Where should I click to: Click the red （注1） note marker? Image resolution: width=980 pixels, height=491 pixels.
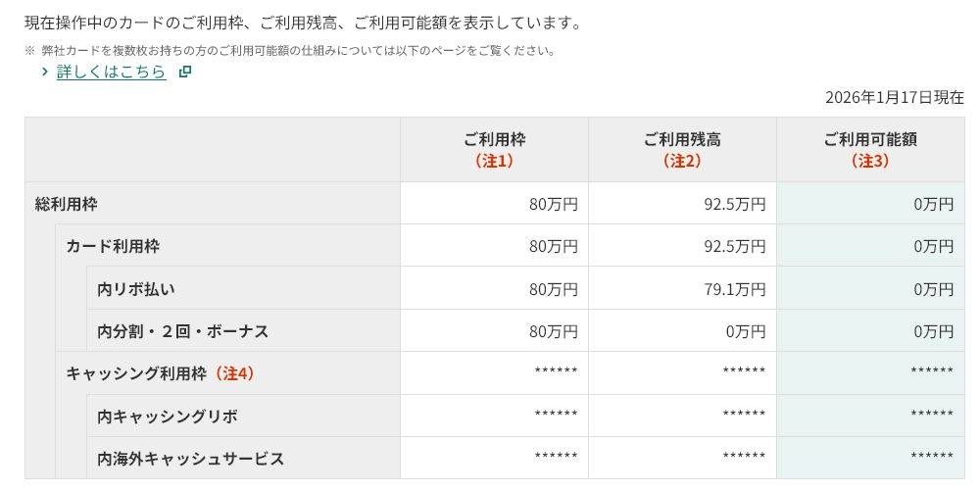(494, 161)
